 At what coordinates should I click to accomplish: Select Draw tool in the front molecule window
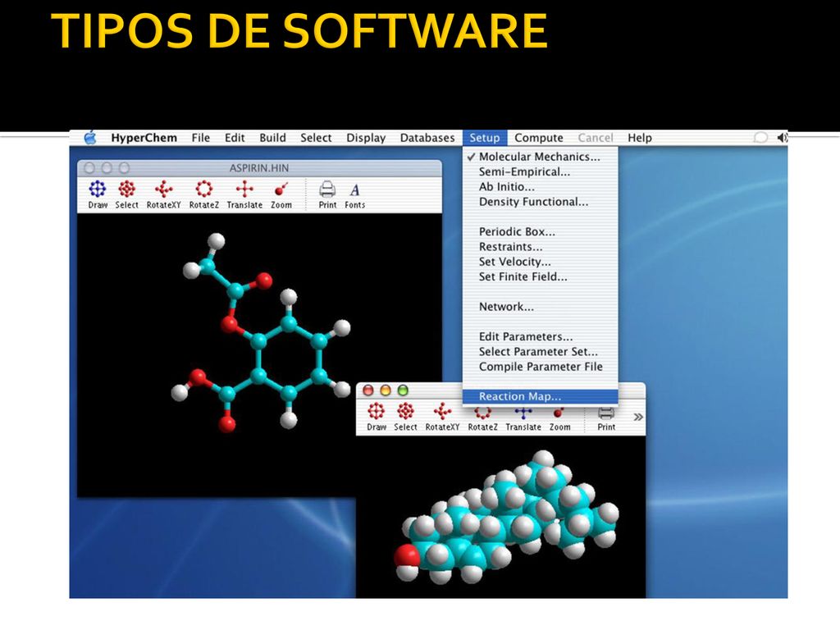(x=376, y=417)
